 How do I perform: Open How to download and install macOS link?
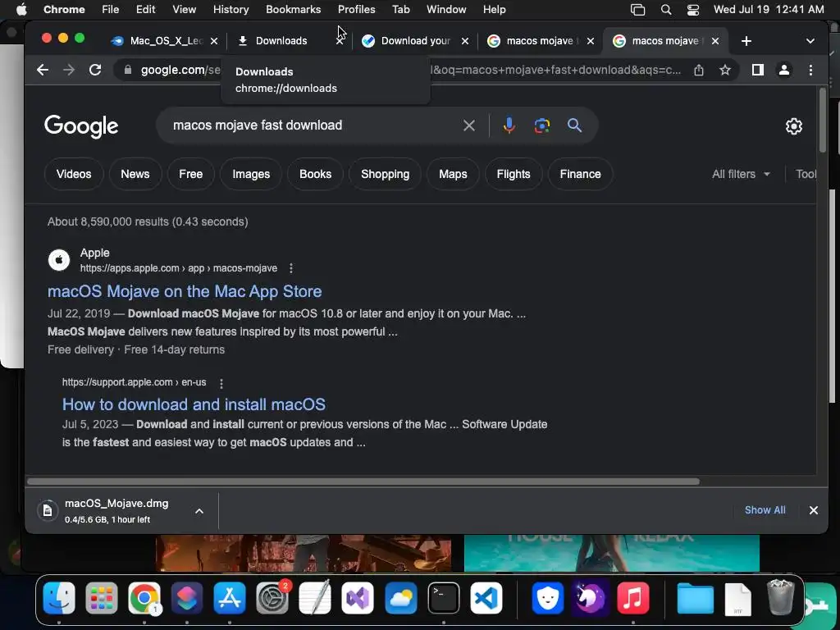tap(194, 404)
